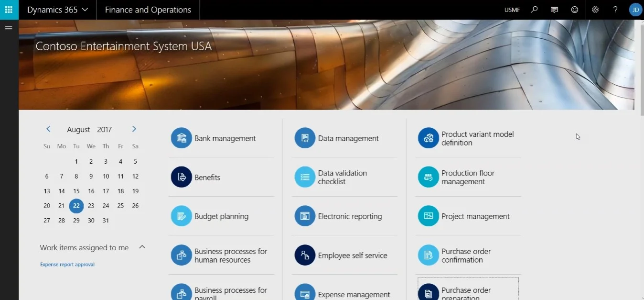Viewport: 644px width, 300px height.
Task: Go to previous month in calendar
Action: [48, 129]
